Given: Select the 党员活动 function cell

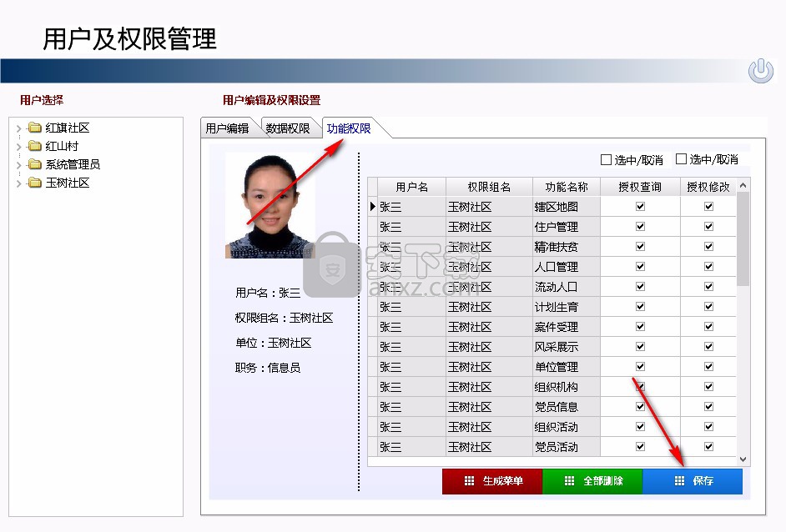Looking at the screenshot, I should pyautogui.click(x=566, y=447).
